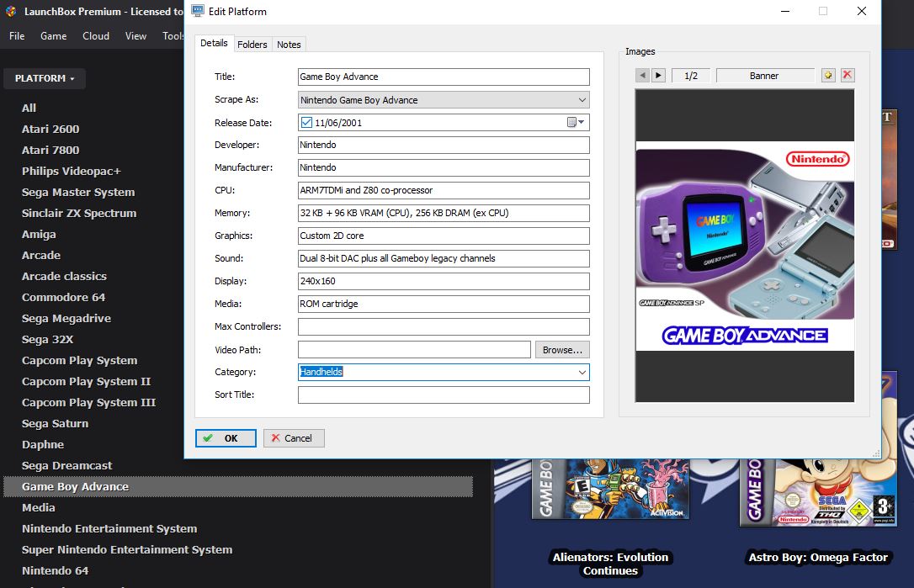Image resolution: width=914 pixels, height=588 pixels.
Task: Uncheck the Release Date checkbox
Action: (x=306, y=122)
